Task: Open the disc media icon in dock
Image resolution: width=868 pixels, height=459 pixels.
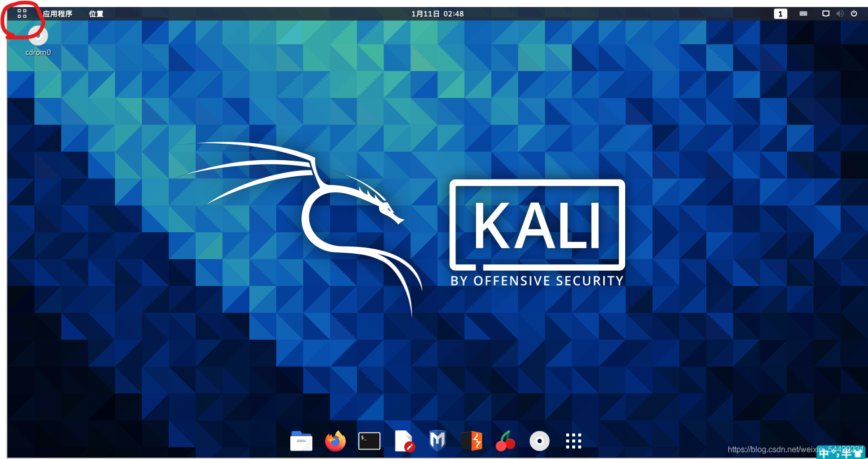Action: (540, 441)
